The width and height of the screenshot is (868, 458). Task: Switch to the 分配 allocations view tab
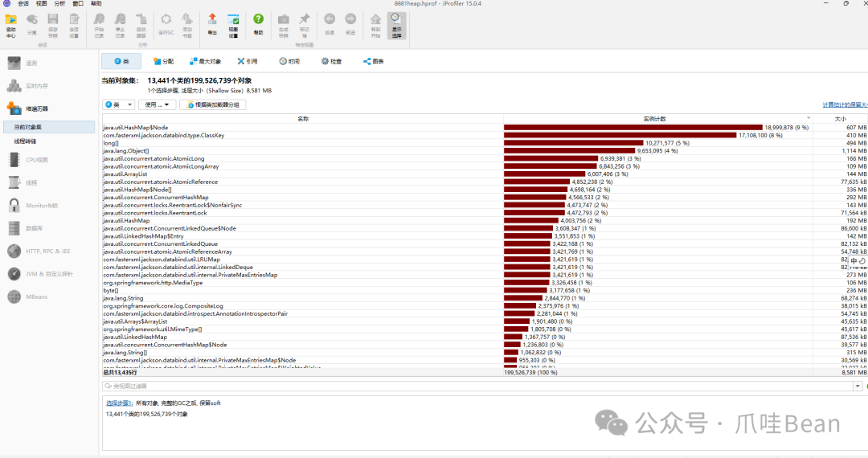[x=163, y=61]
